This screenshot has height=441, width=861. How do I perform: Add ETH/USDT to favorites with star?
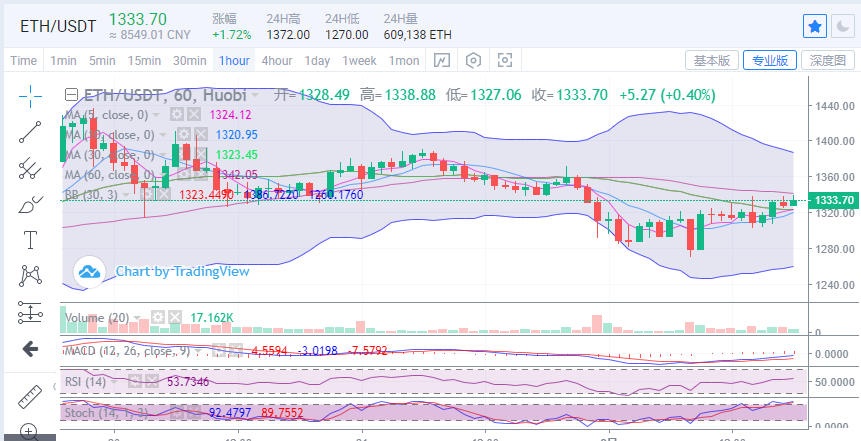pyautogui.click(x=815, y=26)
